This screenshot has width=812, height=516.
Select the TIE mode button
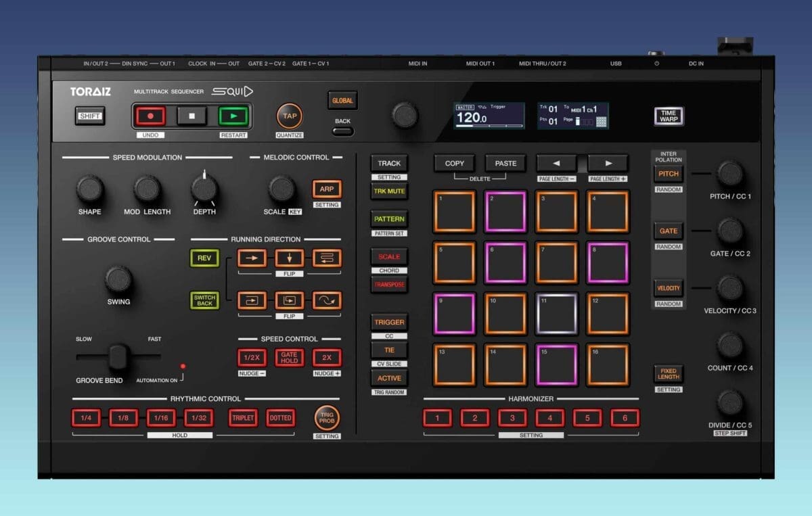(x=389, y=350)
